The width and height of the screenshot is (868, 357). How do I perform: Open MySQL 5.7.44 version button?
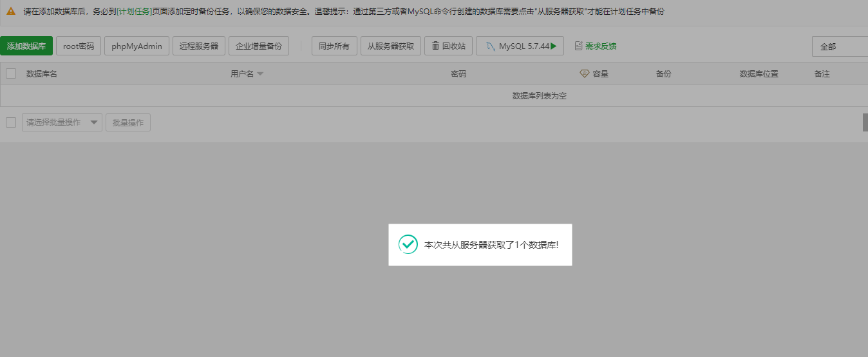(x=520, y=46)
